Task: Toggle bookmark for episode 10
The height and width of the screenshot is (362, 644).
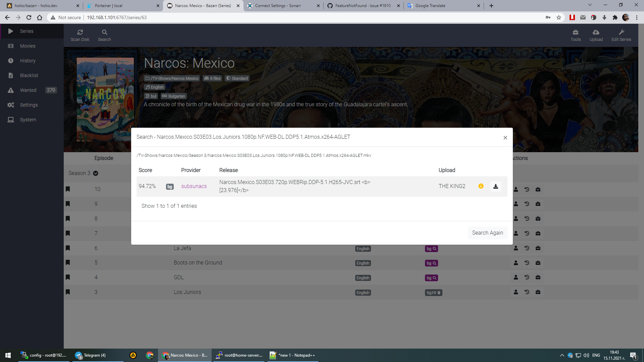Action: click(x=68, y=189)
